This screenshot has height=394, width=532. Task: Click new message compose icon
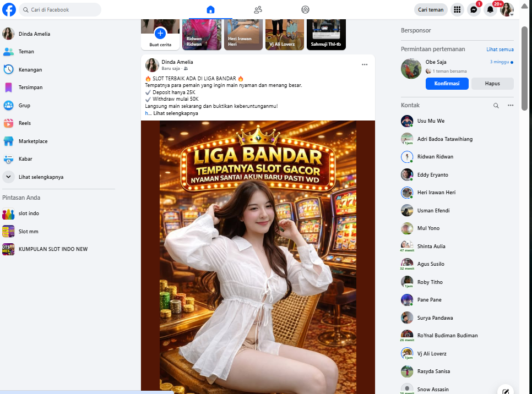tap(506, 391)
